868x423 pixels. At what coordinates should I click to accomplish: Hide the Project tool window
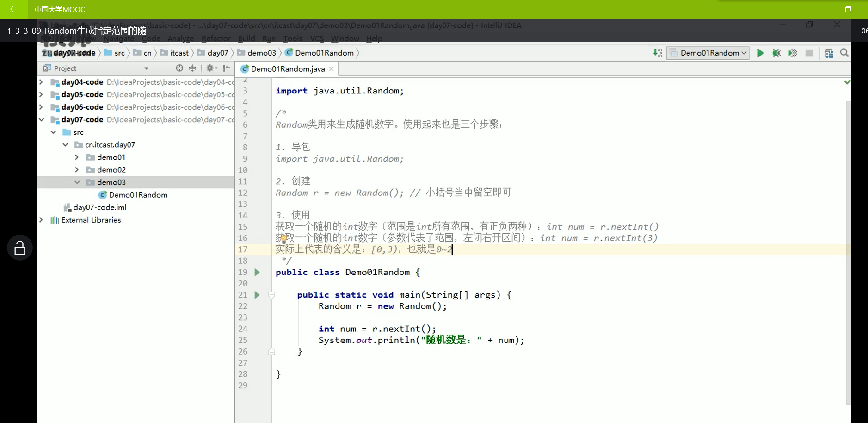click(226, 68)
